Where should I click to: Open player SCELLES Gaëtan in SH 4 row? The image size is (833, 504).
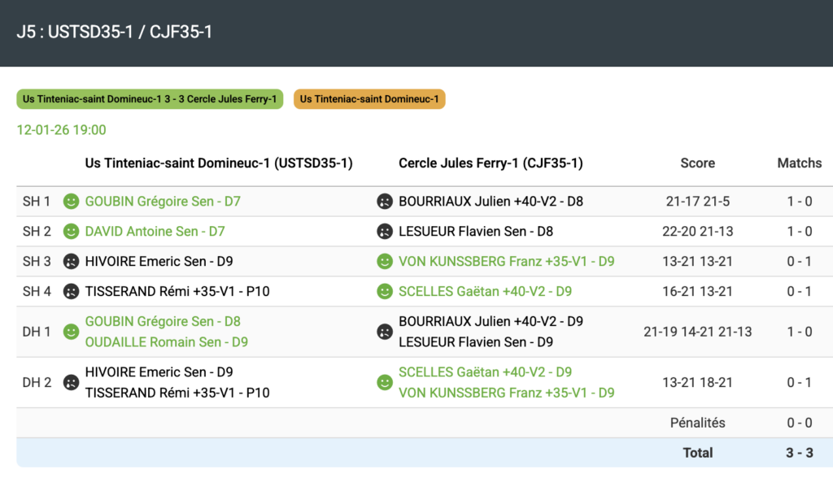click(x=485, y=291)
